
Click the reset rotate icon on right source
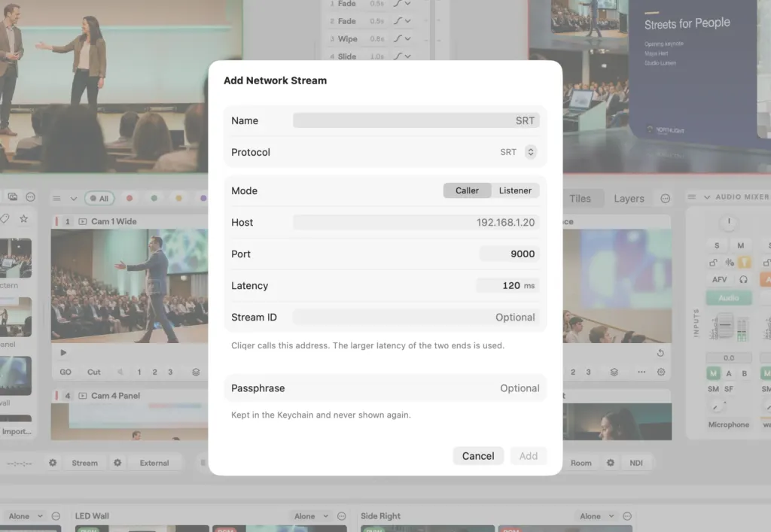[660, 353]
